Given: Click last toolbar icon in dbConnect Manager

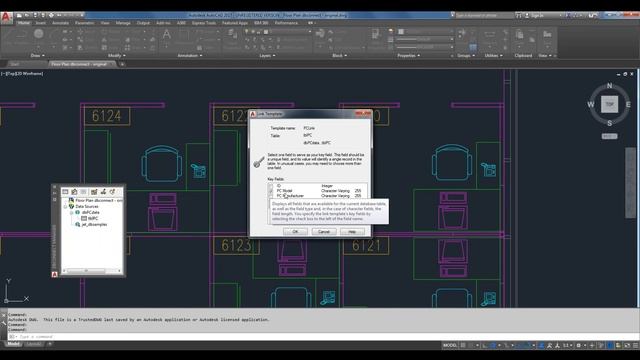Looking at the screenshot, I should (x=113, y=192).
